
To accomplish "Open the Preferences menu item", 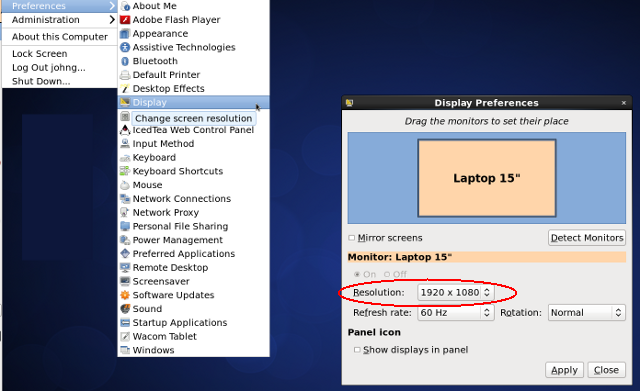I will (60, 6).
